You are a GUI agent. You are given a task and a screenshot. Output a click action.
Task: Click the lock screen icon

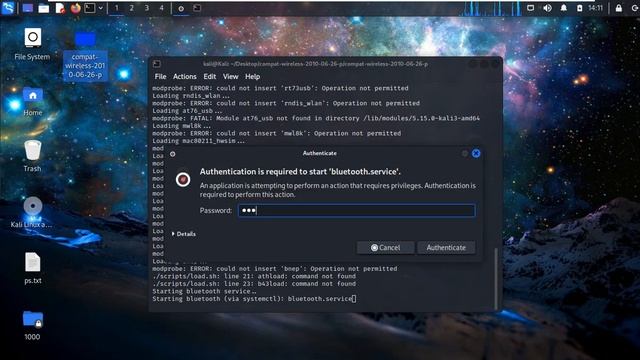pos(619,8)
